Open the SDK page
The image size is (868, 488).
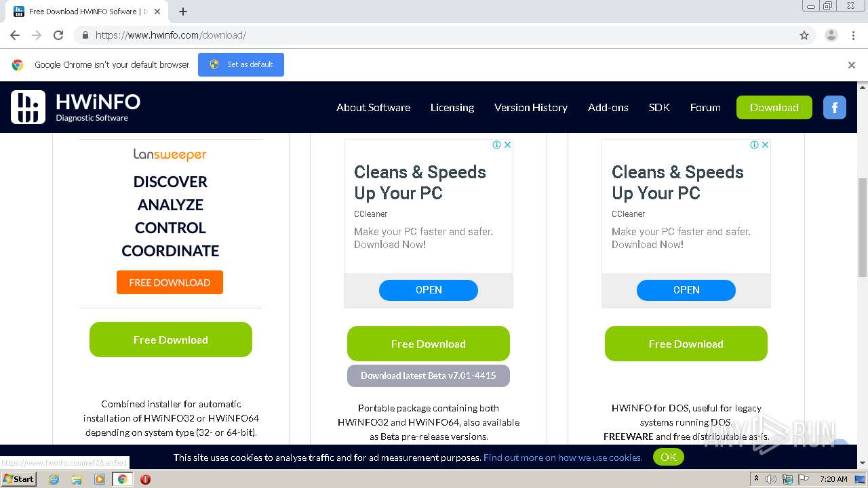click(x=659, y=107)
